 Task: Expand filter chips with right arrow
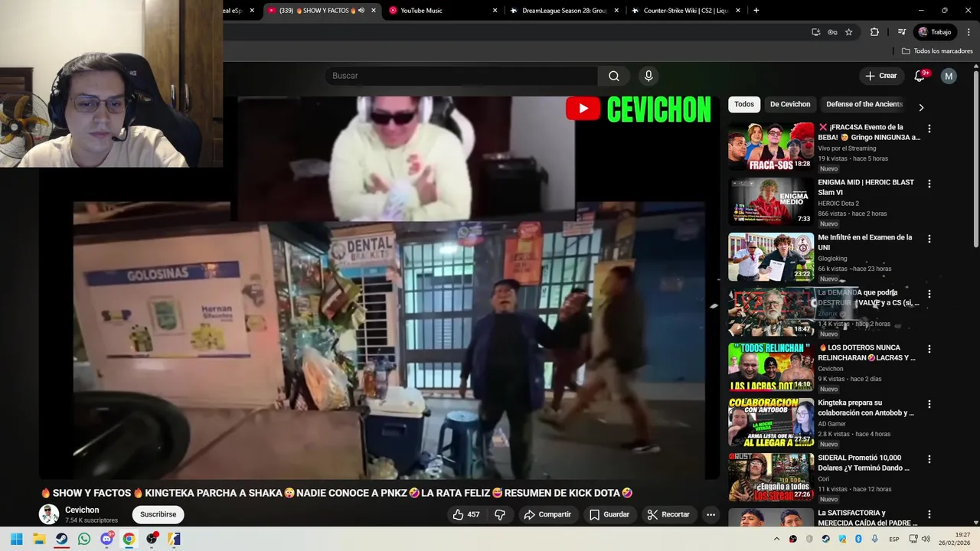click(921, 107)
